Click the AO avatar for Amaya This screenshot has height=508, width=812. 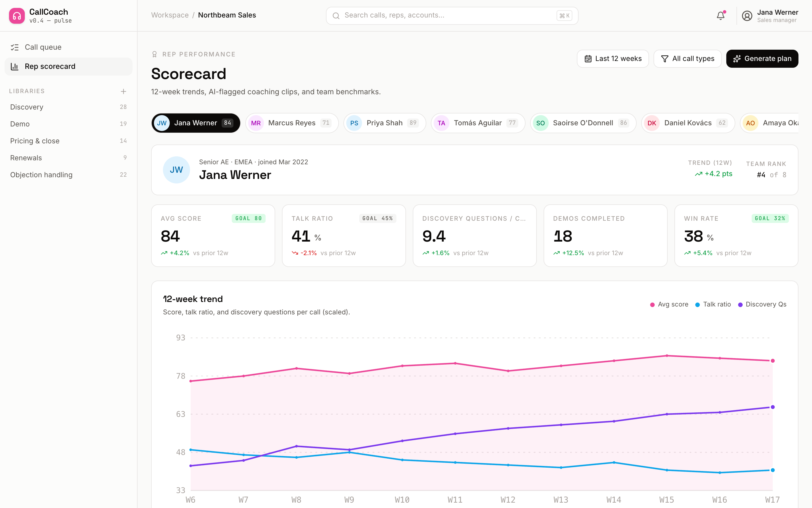coord(750,123)
